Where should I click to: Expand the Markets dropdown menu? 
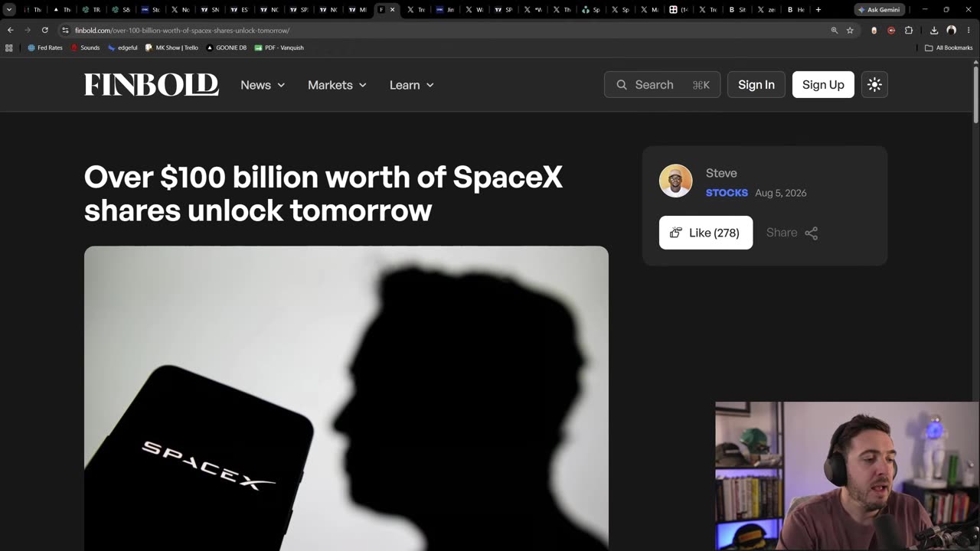click(x=337, y=85)
